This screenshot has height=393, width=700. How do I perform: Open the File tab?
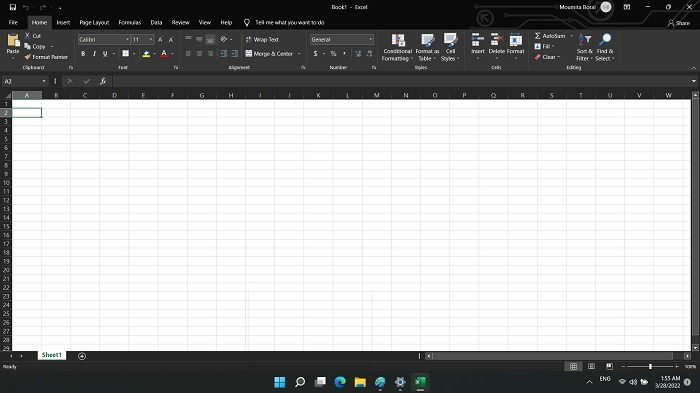click(13, 22)
